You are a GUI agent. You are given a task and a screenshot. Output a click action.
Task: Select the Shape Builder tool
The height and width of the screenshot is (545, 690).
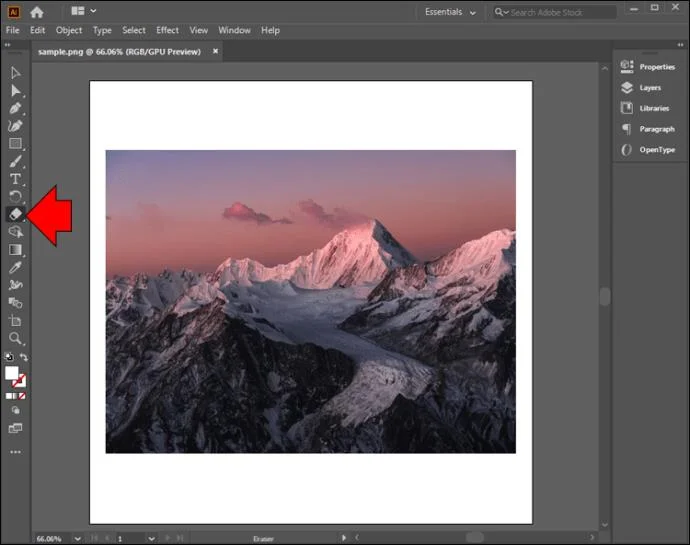(15, 232)
